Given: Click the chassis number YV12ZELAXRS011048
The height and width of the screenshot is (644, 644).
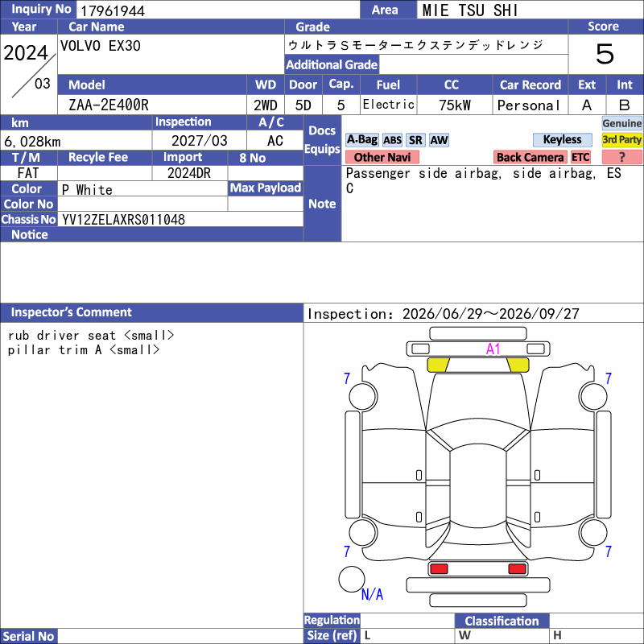Looking at the screenshot, I should (123, 220).
